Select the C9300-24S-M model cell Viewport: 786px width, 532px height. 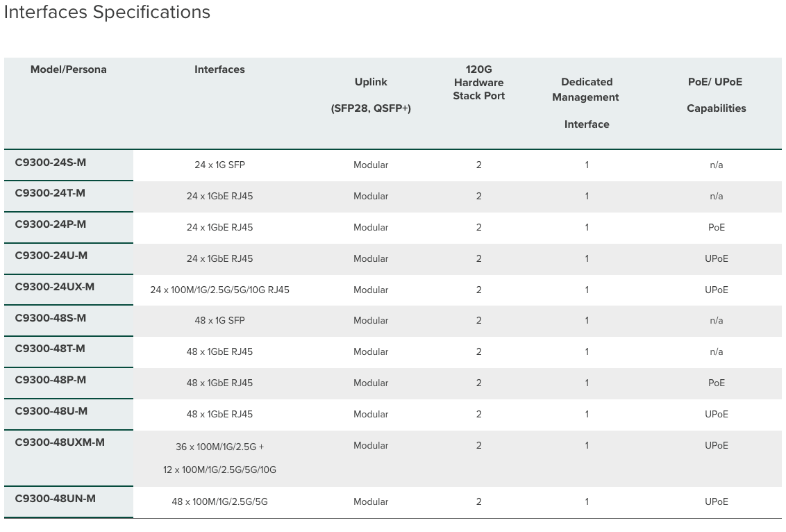pyautogui.click(x=51, y=162)
